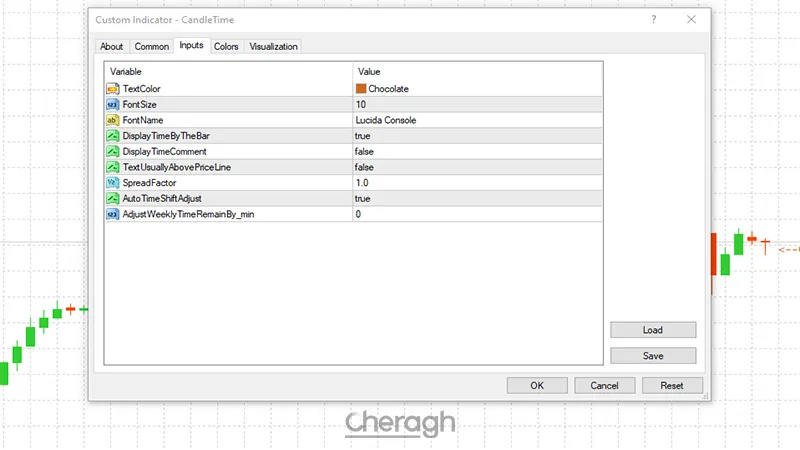Switch to the About tab
This screenshot has height=450, width=800.
[112, 46]
